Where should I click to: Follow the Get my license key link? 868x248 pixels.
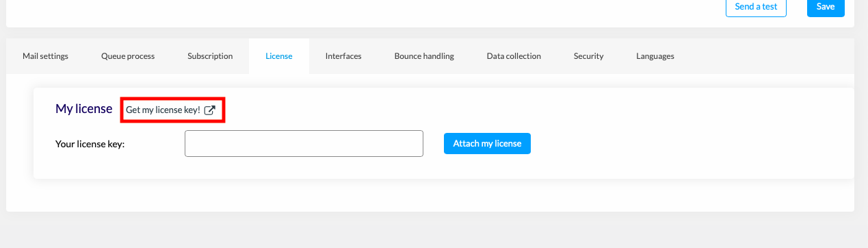tap(171, 110)
